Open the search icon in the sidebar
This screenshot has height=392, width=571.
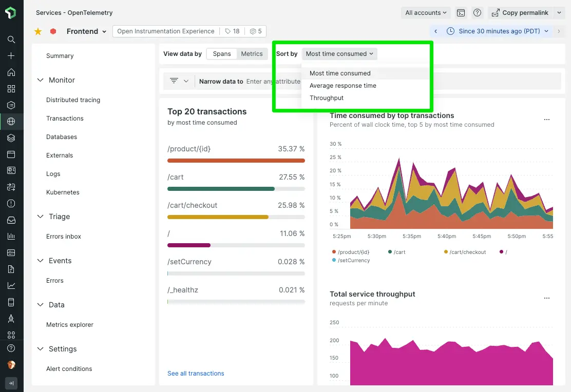pyautogui.click(x=11, y=39)
